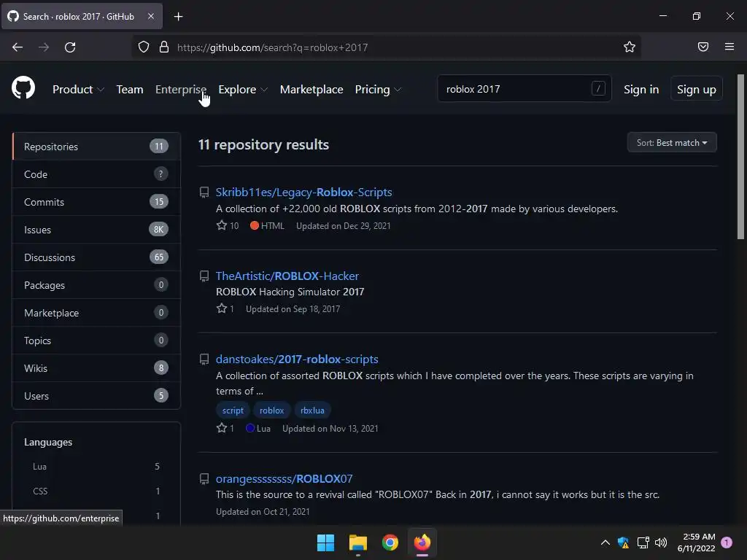Open a new tab with plus button

click(x=178, y=17)
